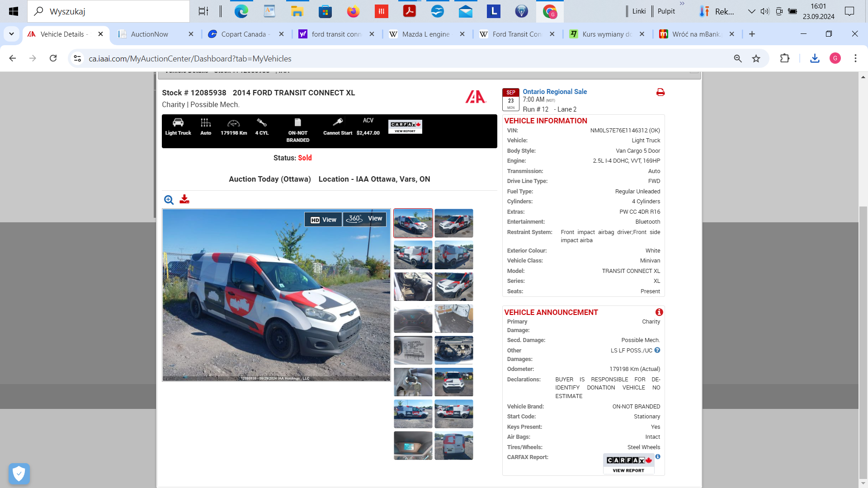Image resolution: width=868 pixels, height=488 pixels.
Task: Click the Windows Start button
Action: point(14,11)
